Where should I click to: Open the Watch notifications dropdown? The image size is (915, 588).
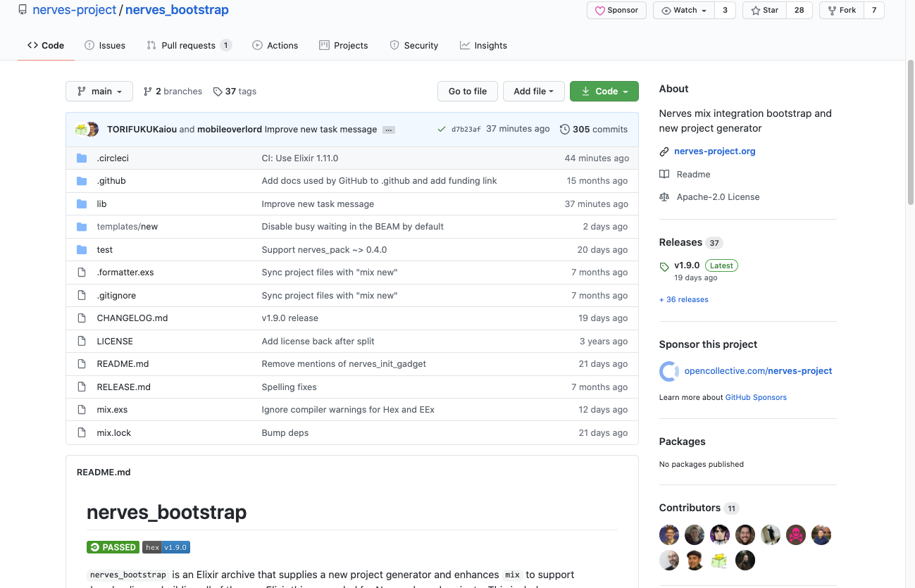point(684,11)
